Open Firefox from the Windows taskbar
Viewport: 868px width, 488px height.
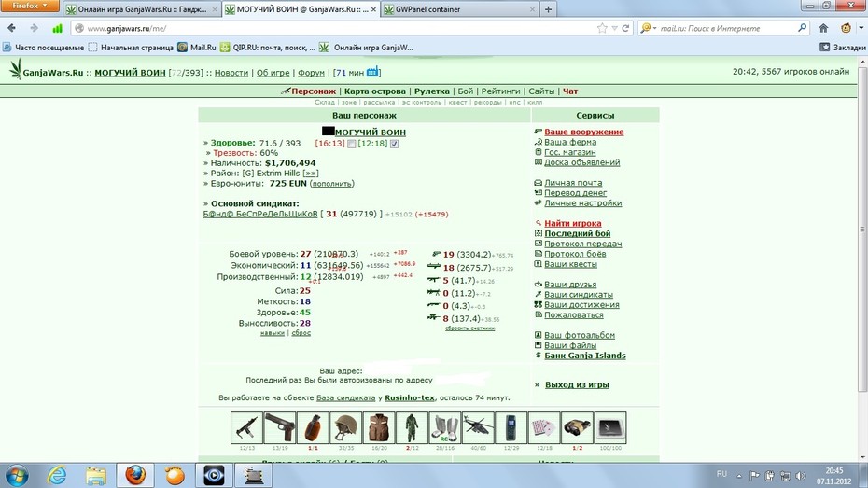(135, 475)
